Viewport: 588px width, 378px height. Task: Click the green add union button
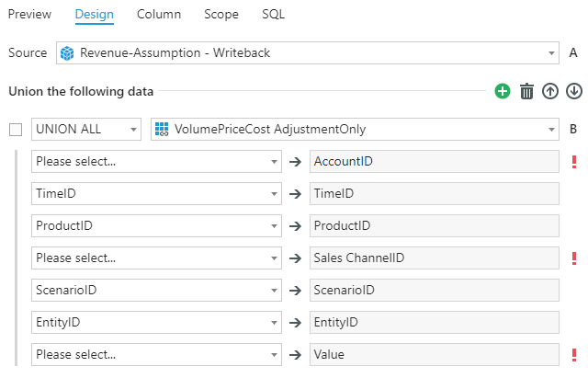click(503, 91)
